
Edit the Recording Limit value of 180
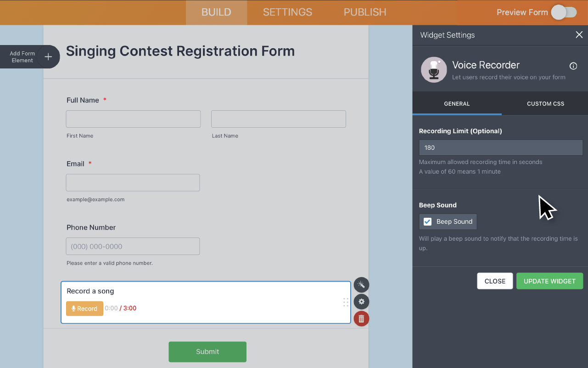[500, 147]
